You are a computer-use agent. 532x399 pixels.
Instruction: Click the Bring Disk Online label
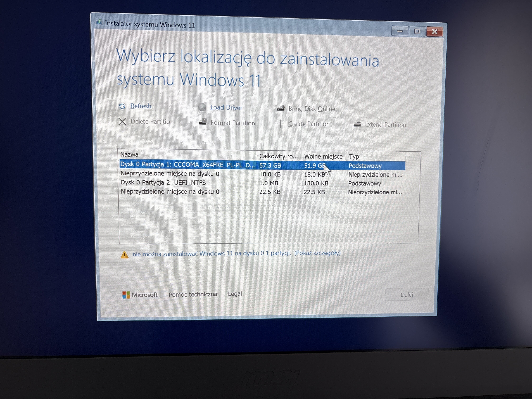(x=312, y=109)
